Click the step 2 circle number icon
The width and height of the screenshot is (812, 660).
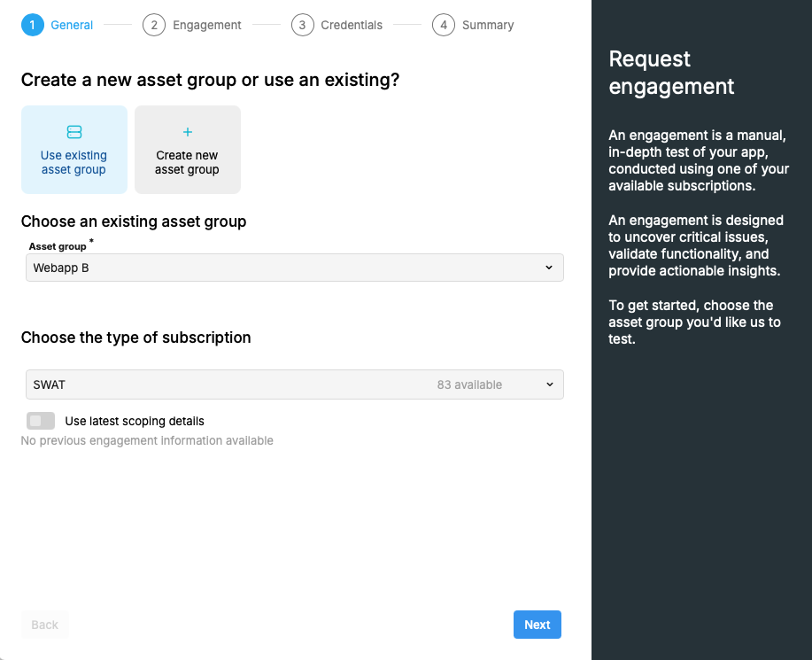point(154,25)
